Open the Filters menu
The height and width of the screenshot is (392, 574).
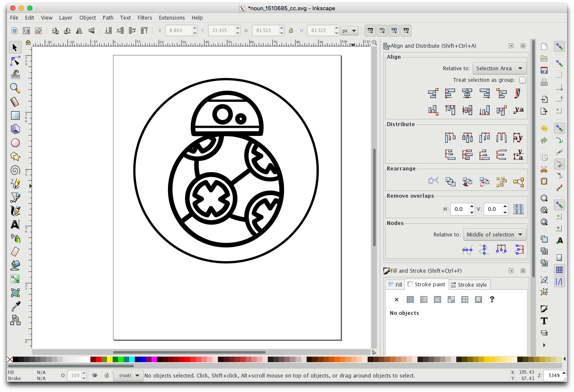pos(145,17)
